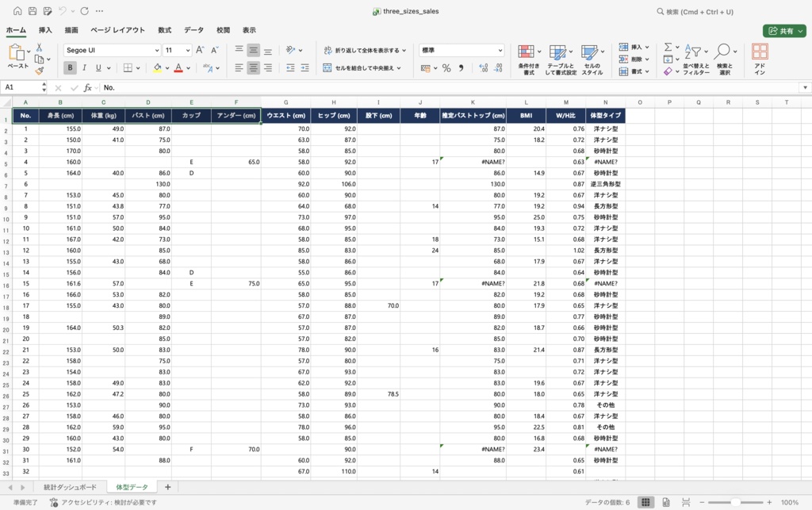The height and width of the screenshot is (510, 812).
Task: Apply the fill color bucket
Action: coord(158,68)
